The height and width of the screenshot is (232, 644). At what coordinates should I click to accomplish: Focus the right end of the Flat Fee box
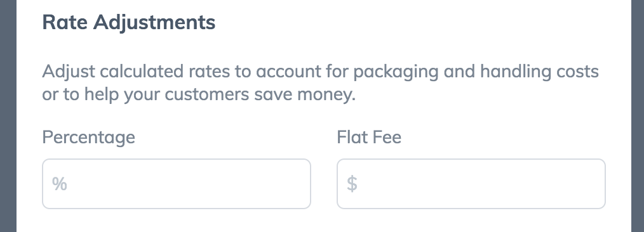[591, 184]
